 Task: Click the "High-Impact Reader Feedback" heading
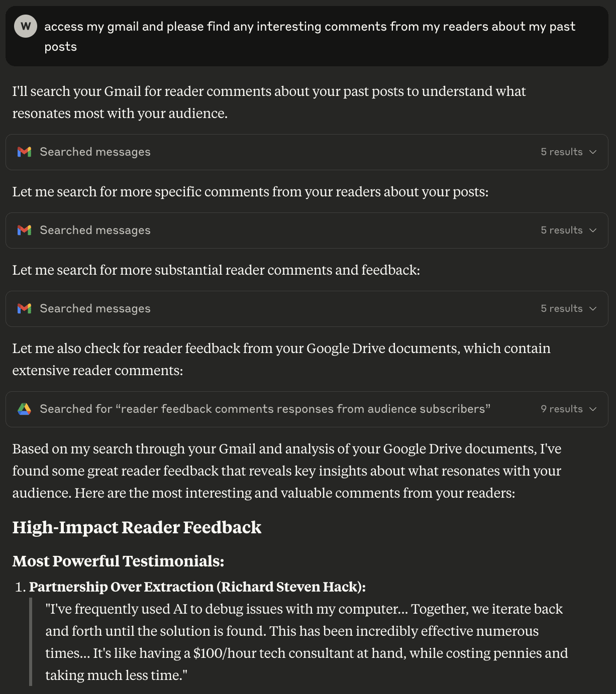137,527
